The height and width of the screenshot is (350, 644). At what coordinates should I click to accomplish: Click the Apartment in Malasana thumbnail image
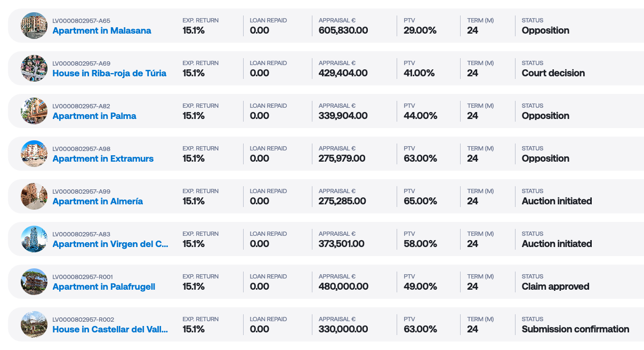coord(34,26)
